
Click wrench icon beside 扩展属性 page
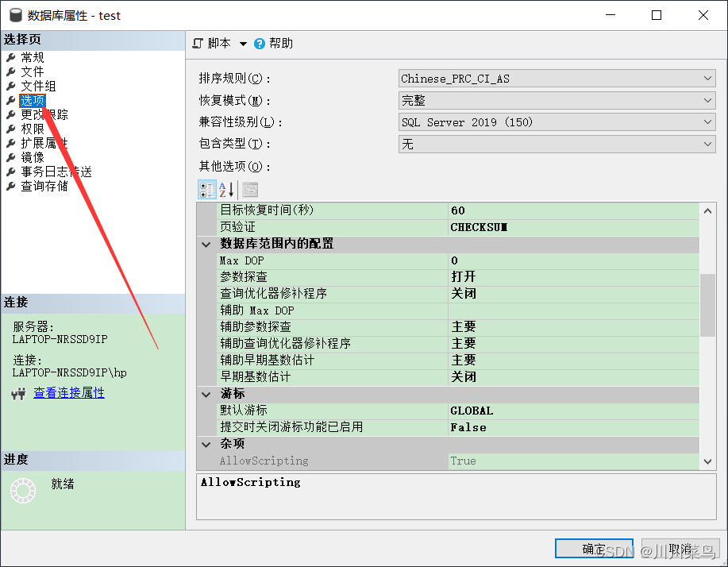pos(10,143)
